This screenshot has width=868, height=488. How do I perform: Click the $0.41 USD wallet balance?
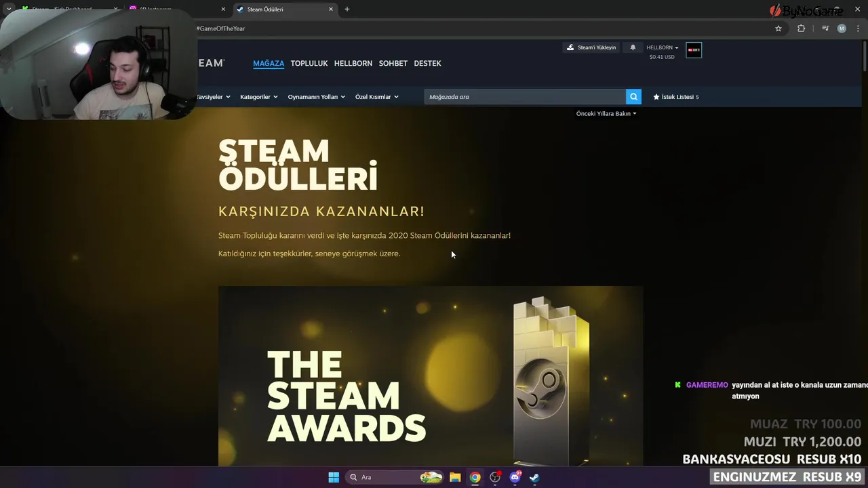(662, 57)
